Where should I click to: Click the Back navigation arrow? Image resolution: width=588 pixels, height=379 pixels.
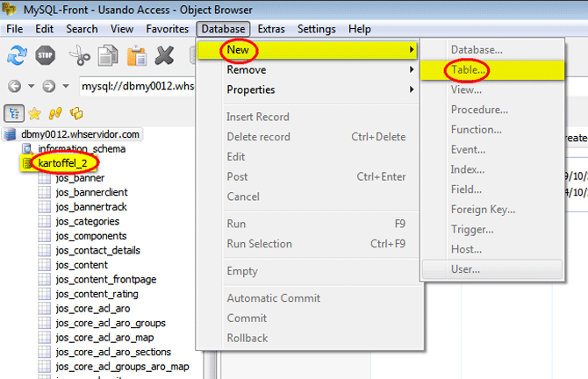tap(15, 86)
